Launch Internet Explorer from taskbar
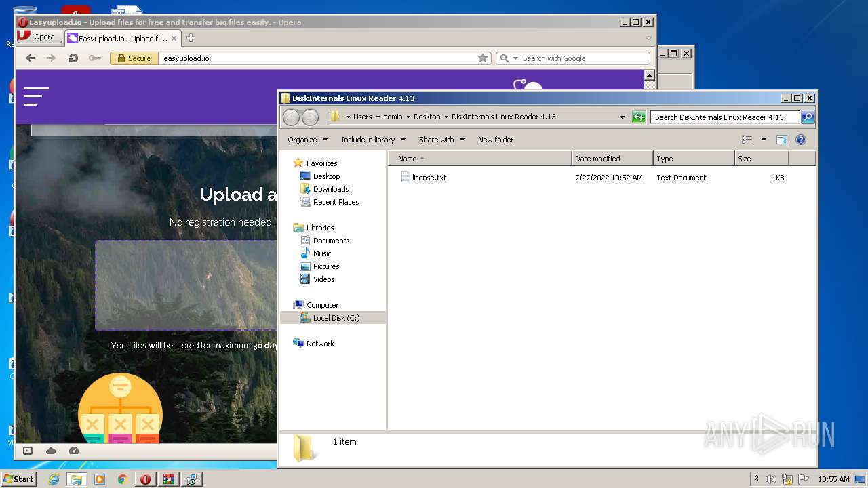Screen dimensions: 868x488 [54, 479]
